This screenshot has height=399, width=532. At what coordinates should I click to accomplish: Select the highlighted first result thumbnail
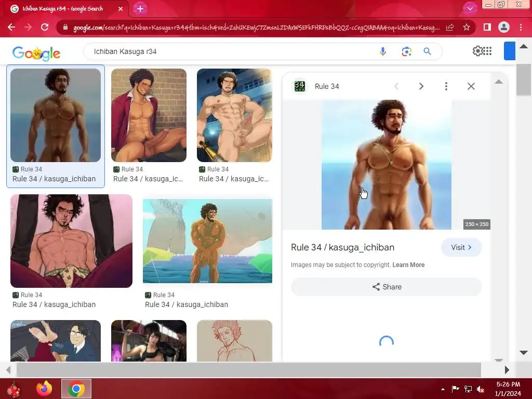point(56,115)
